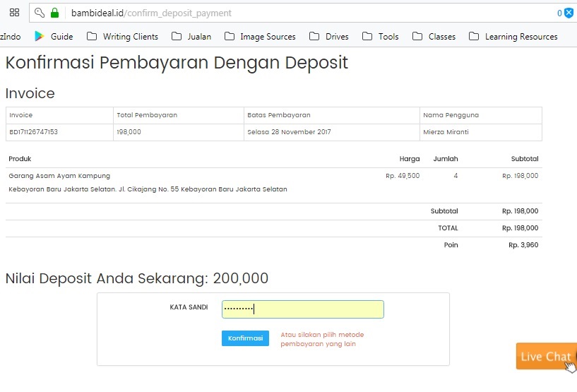Click the key-shaped search icon in address bar
The image size is (577, 392).
[40, 13]
